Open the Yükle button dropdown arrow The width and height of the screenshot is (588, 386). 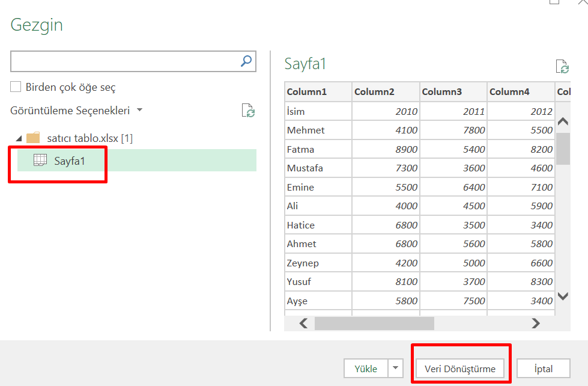tap(396, 369)
